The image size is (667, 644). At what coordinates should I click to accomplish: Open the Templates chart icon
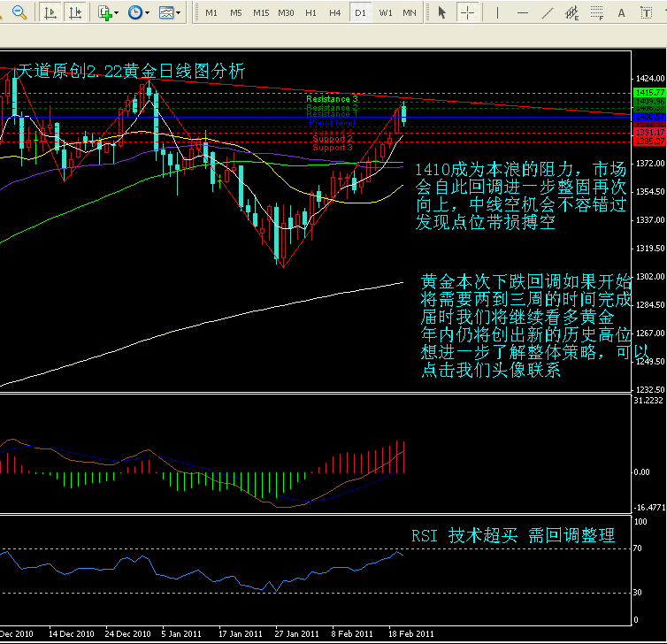[166, 12]
